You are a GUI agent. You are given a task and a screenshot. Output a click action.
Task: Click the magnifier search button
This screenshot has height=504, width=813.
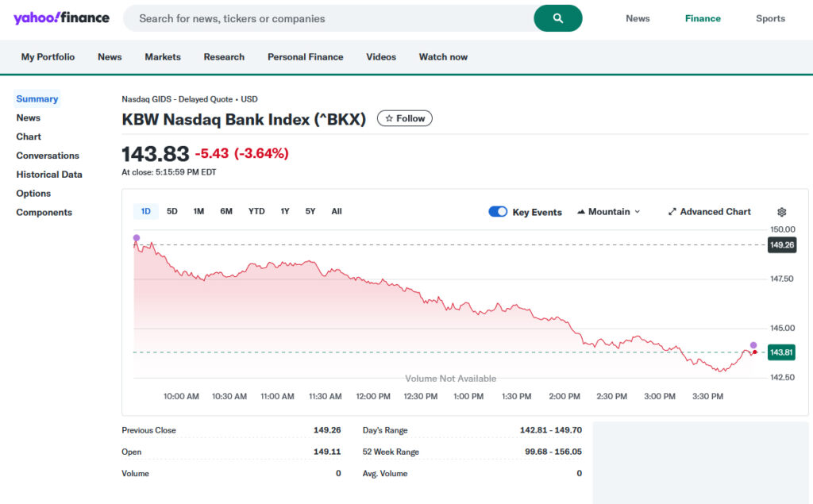[x=557, y=18]
